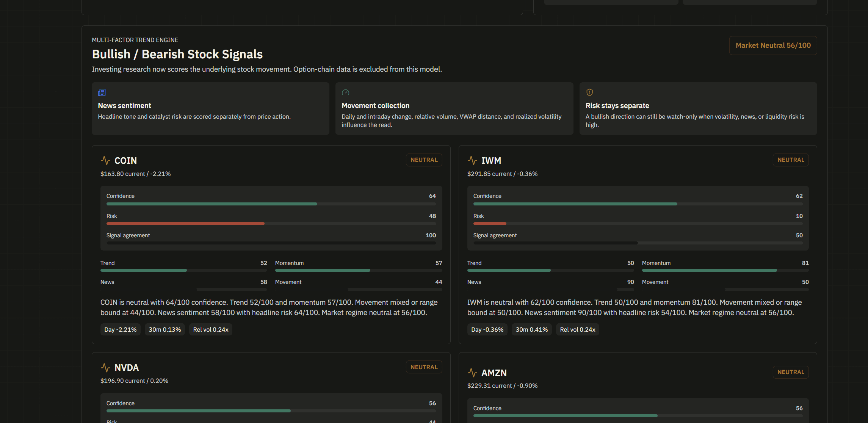The height and width of the screenshot is (423, 868).
Task: Click COIN Momentum progress bar
Action: pyautogui.click(x=359, y=270)
